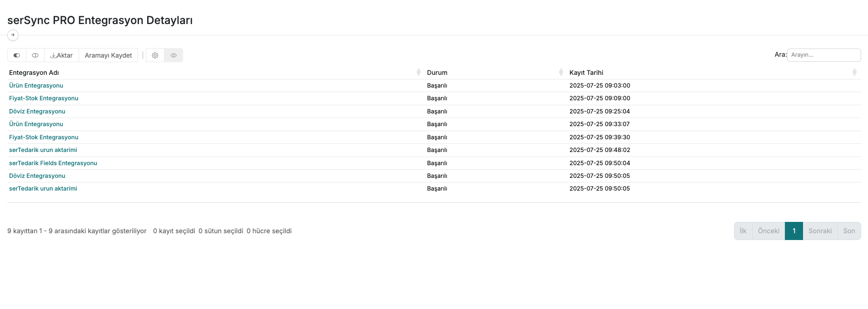Open the first Ürün Entegrasyonu link
Image resolution: width=868 pixels, height=309 pixels.
[36, 85]
